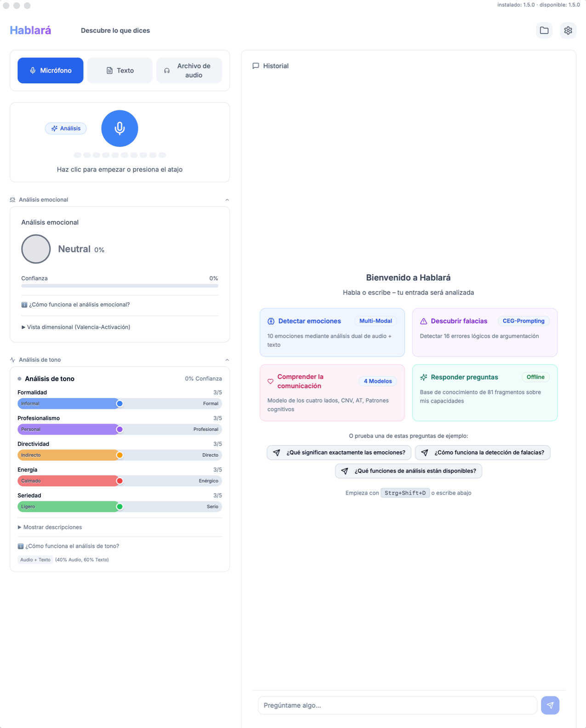Open '¿Cómo funciona el análisis de tono?'

point(72,546)
